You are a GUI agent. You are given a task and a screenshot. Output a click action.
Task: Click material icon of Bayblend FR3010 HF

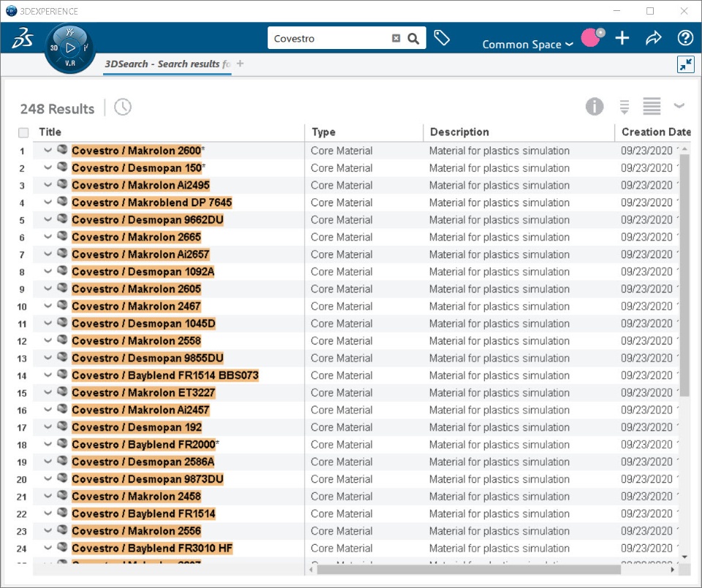tap(63, 547)
